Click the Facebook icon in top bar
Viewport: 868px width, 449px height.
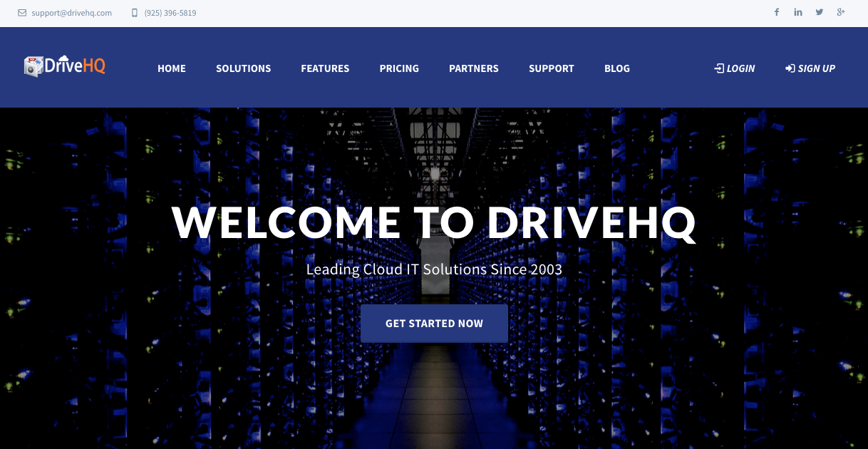point(777,12)
